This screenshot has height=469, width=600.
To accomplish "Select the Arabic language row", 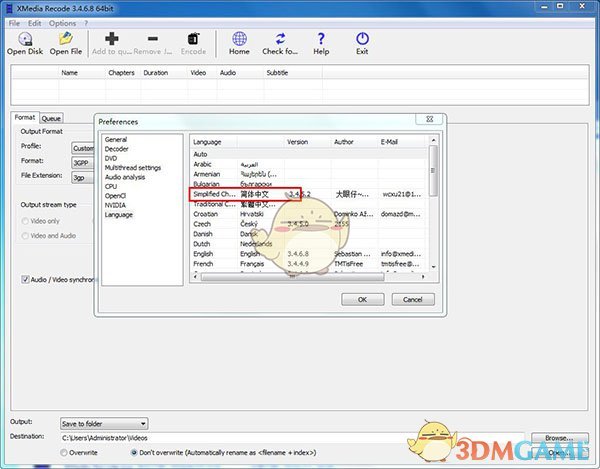I will (x=309, y=164).
